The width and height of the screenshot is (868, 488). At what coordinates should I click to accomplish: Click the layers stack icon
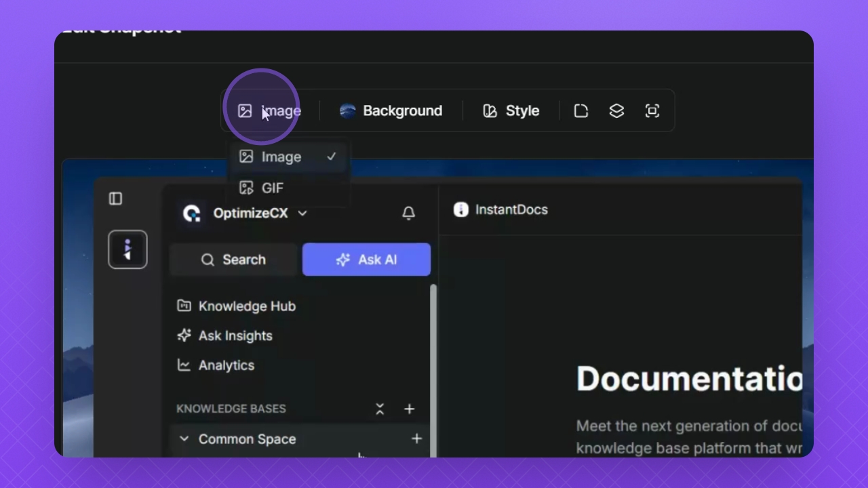coord(616,111)
